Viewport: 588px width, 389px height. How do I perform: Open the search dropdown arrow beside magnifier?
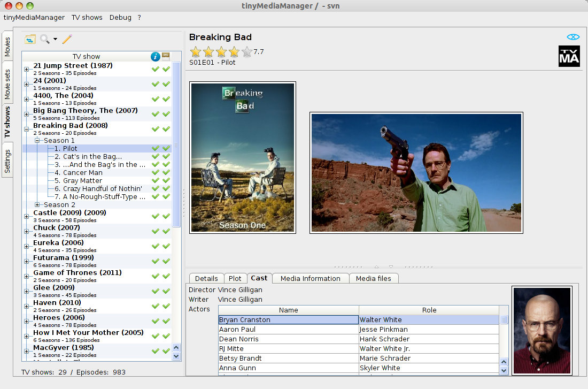55,39
